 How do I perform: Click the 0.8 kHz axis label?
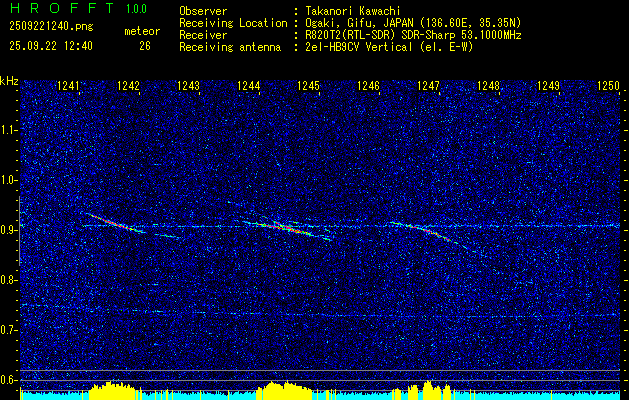[9, 280]
